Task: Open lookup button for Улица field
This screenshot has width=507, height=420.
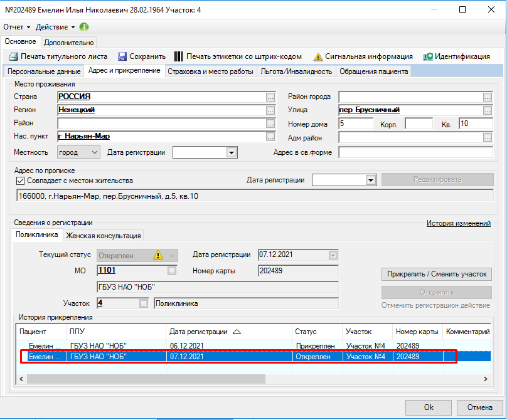Action: click(487, 110)
